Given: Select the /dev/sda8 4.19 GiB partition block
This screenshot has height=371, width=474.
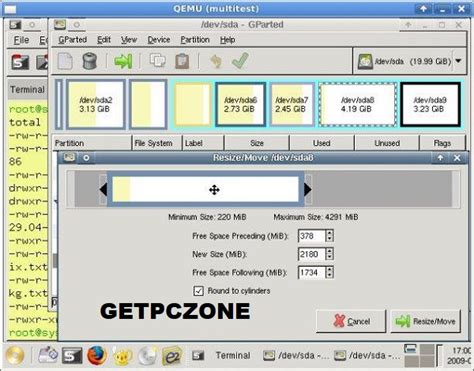Looking at the screenshot, I should point(358,104).
